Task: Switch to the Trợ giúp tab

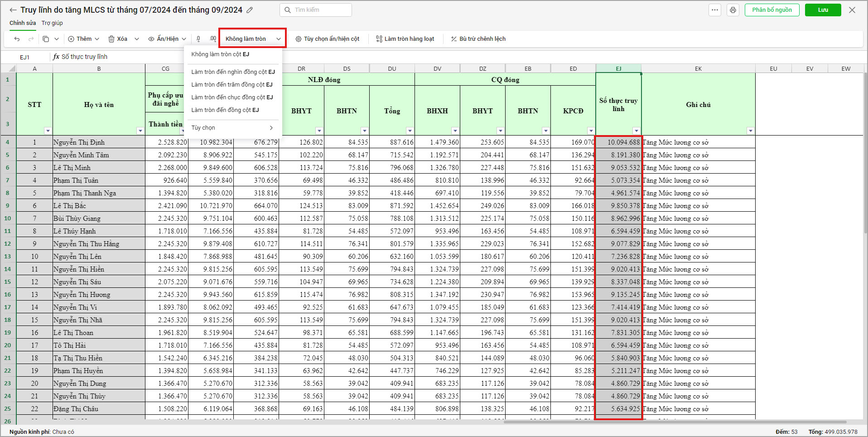Action: click(x=52, y=23)
